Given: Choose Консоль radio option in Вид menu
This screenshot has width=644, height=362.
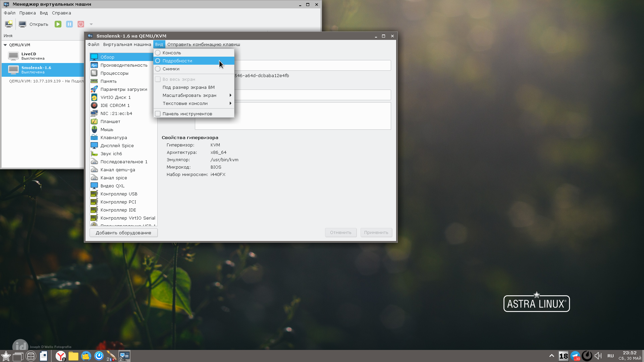Looking at the screenshot, I should (x=194, y=53).
